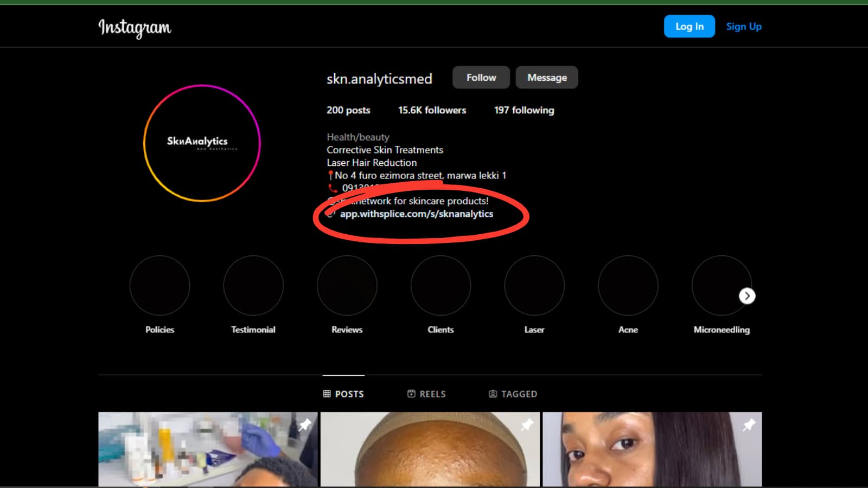
Task: Open the Acne story highlight
Action: pyautogui.click(x=628, y=286)
